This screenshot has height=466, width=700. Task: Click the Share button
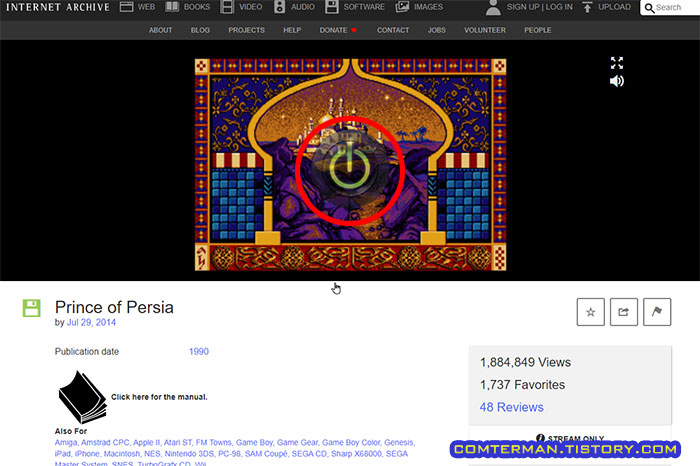click(x=624, y=312)
